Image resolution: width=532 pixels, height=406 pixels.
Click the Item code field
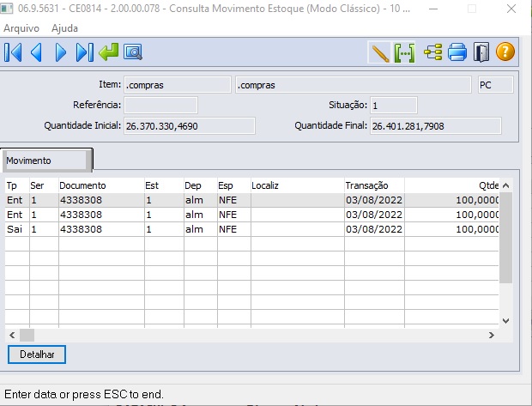[178, 85]
